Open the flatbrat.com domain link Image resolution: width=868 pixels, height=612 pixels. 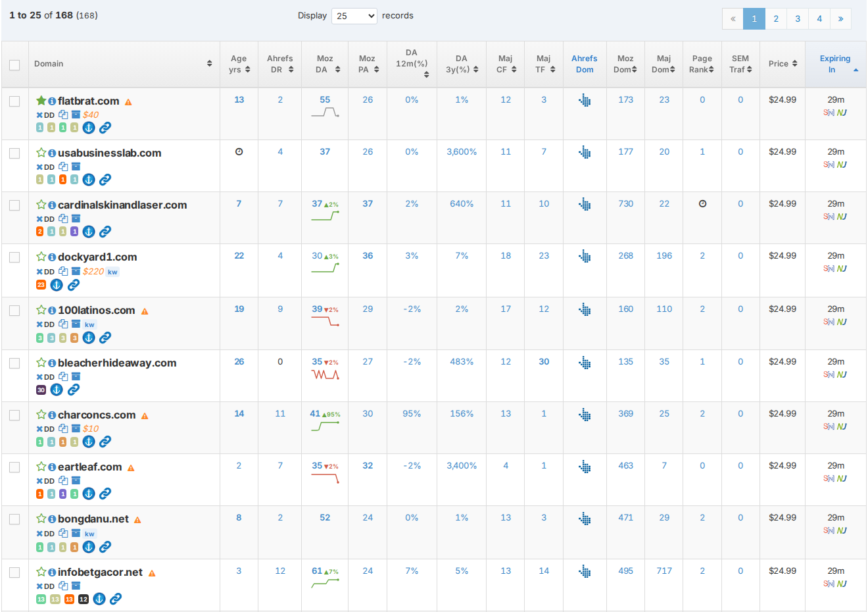(88, 101)
